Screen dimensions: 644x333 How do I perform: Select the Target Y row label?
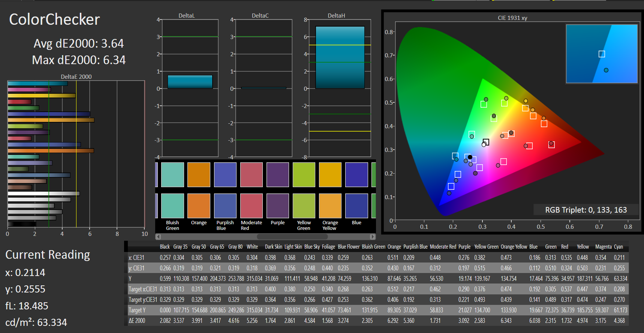click(x=137, y=310)
